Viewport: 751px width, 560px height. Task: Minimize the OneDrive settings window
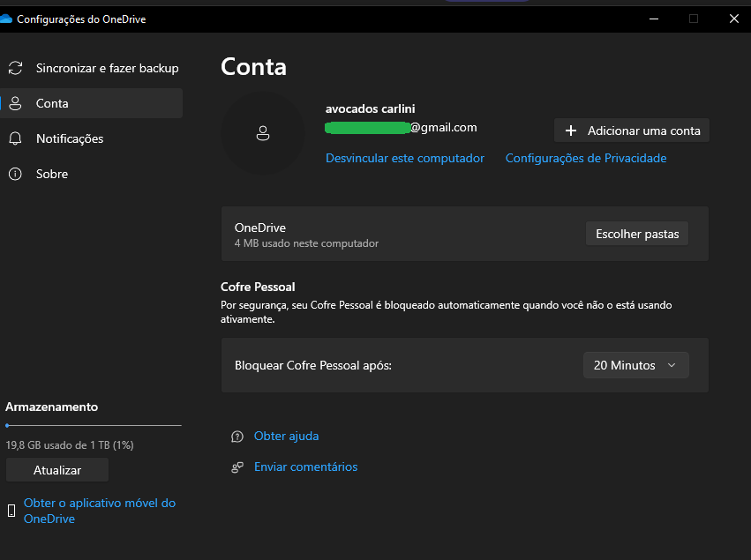[654, 19]
